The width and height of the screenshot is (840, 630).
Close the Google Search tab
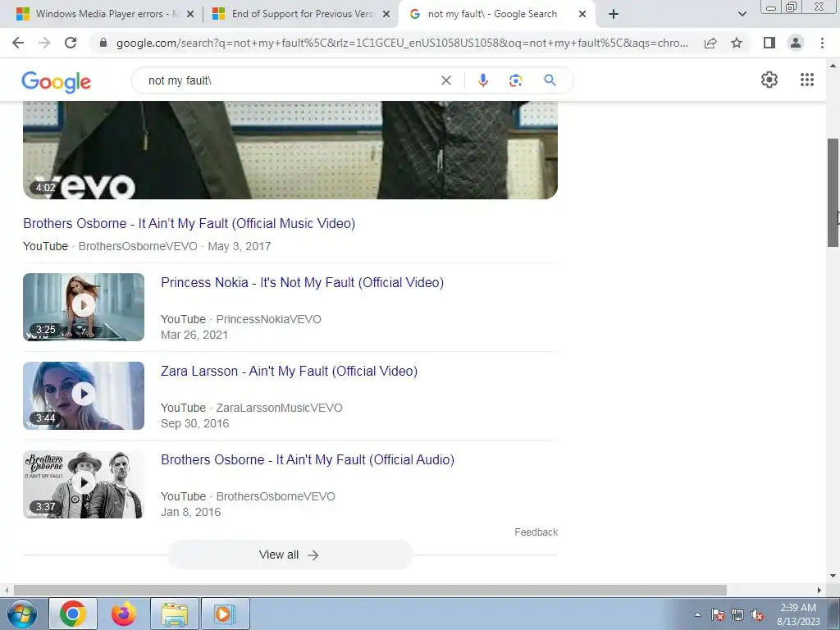click(x=582, y=15)
